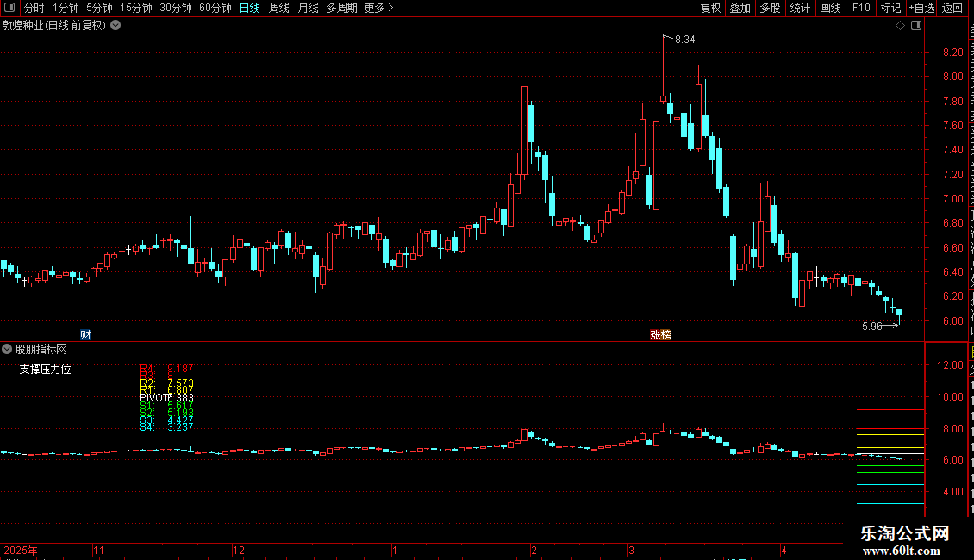The image size is (974, 560).
Task: Click the 统计 statistics button
Action: click(x=800, y=8)
